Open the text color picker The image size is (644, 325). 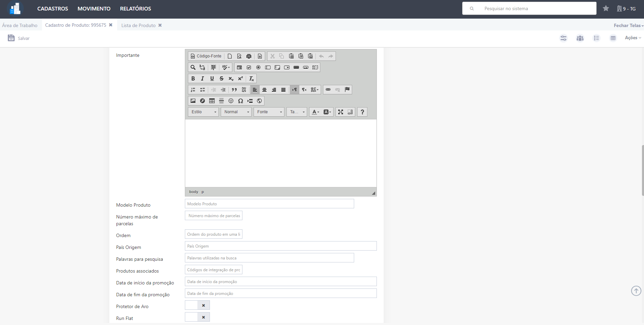(x=316, y=112)
